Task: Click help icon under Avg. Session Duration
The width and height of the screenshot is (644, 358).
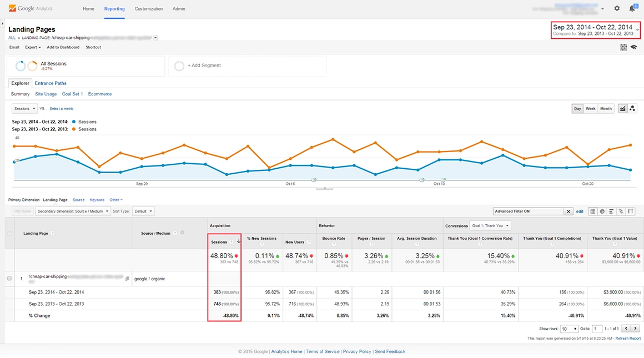Action: pyautogui.click(x=417, y=244)
